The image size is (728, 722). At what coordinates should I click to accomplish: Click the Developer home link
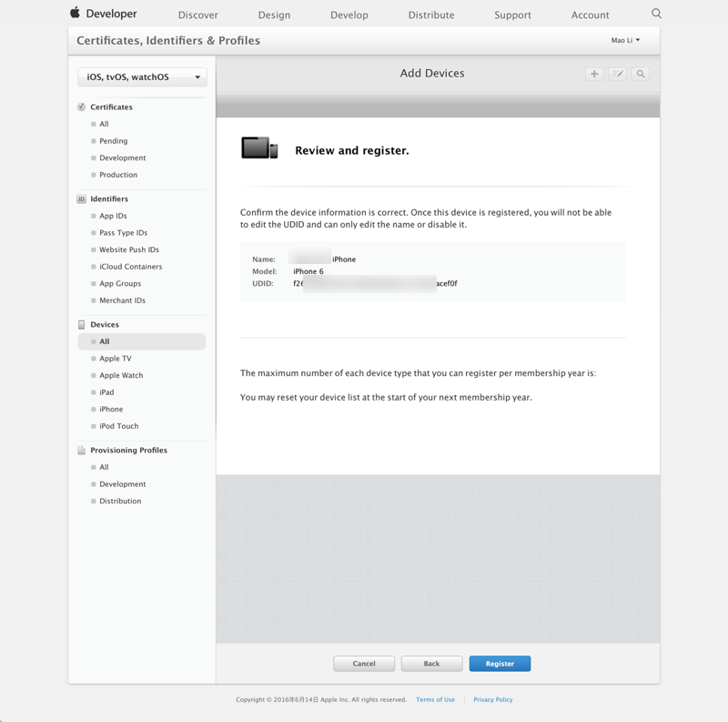coord(111,14)
